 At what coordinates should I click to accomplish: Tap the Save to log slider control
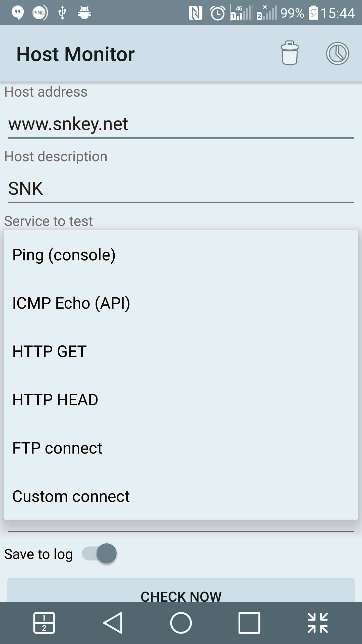pos(100,553)
